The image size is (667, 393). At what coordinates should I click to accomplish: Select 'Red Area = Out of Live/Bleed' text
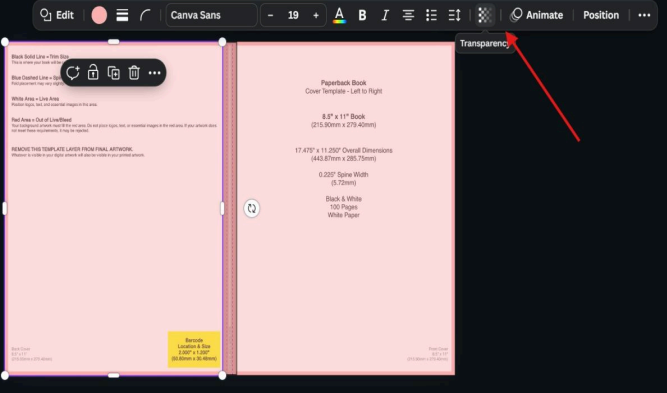(x=41, y=120)
